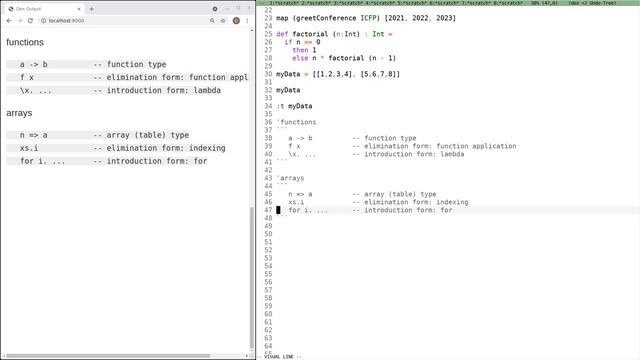Switch to editor buffer tab 8:*scratch*

(x=507, y=3)
